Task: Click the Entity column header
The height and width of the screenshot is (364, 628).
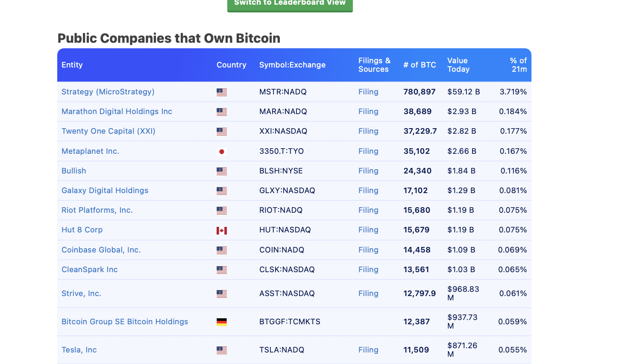Action: tap(72, 65)
